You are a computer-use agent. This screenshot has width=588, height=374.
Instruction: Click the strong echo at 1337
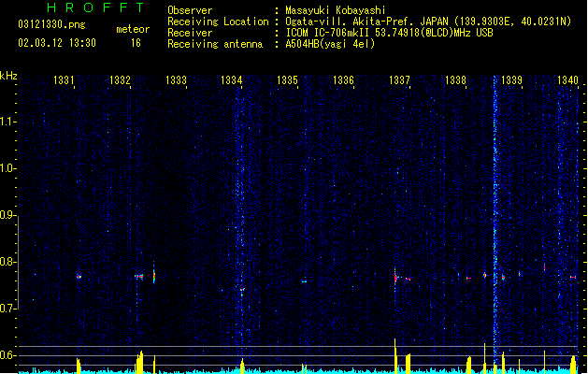pos(396,278)
